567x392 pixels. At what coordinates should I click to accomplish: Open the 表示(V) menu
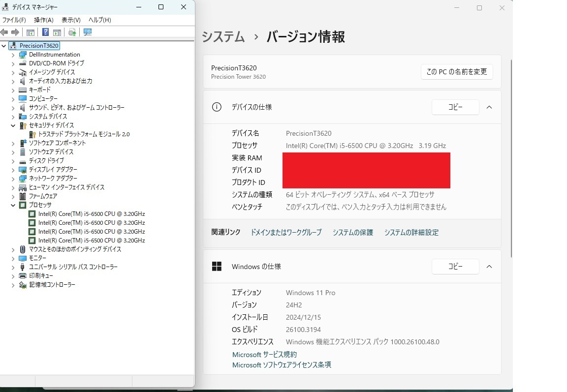click(70, 20)
